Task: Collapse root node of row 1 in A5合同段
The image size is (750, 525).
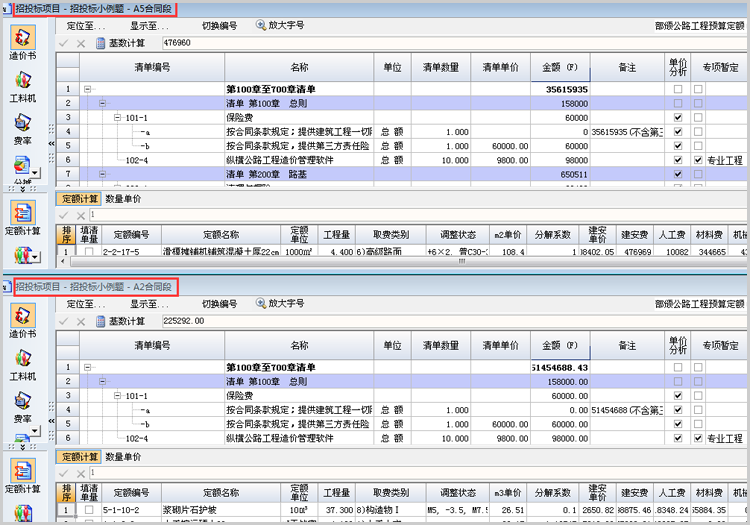Action: (88, 89)
